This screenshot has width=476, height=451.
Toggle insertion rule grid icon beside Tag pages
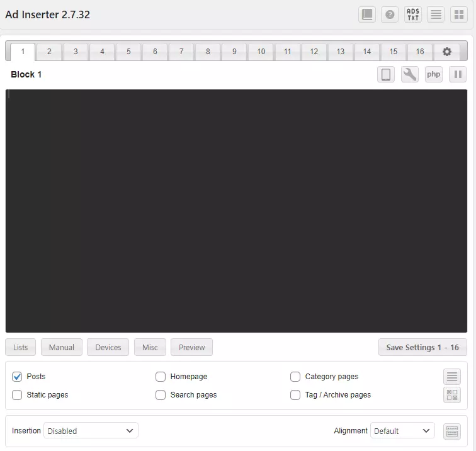[451, 395]
